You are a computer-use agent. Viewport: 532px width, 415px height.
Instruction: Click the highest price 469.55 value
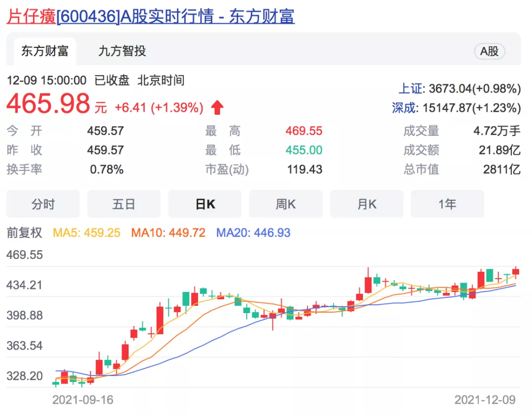tap(303, 130)
